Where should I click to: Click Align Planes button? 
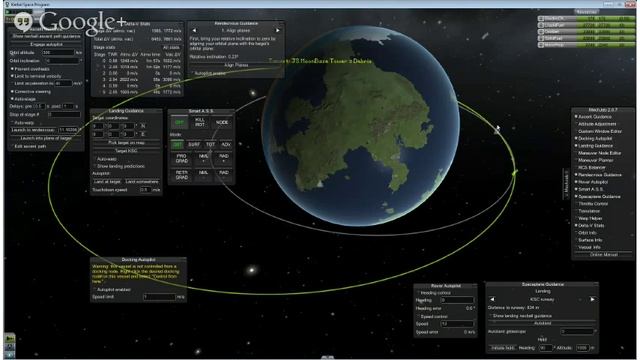point(236,65)
